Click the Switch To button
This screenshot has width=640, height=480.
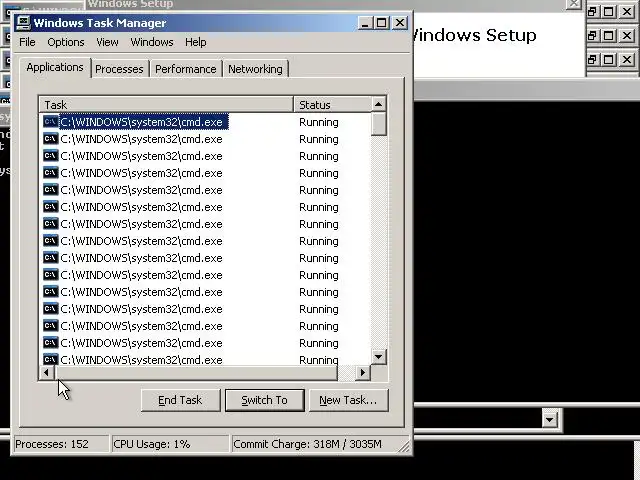click(x=264, y=400)
